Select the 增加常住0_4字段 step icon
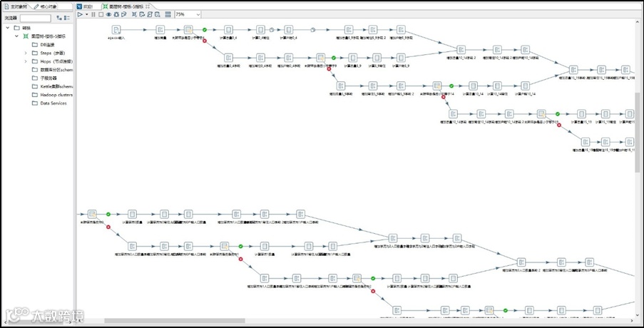 pyautogui.click(x=260, y=58)
